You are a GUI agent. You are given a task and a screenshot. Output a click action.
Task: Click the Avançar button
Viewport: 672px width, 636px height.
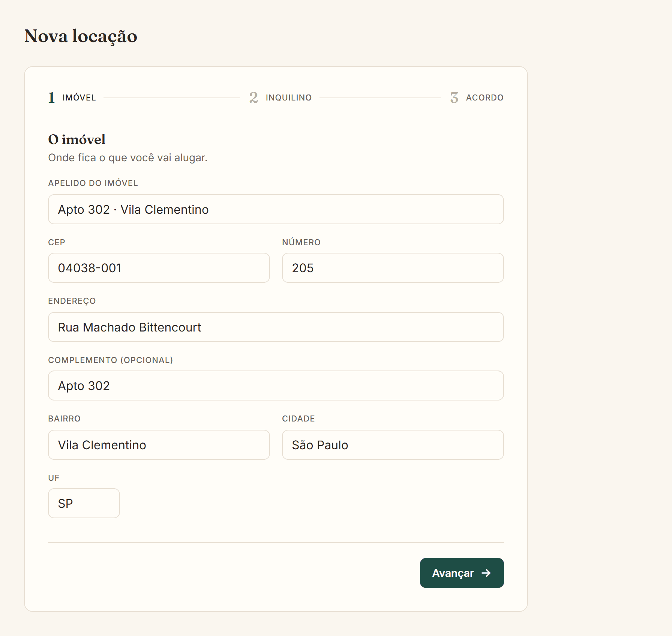[x=462, y=573]
